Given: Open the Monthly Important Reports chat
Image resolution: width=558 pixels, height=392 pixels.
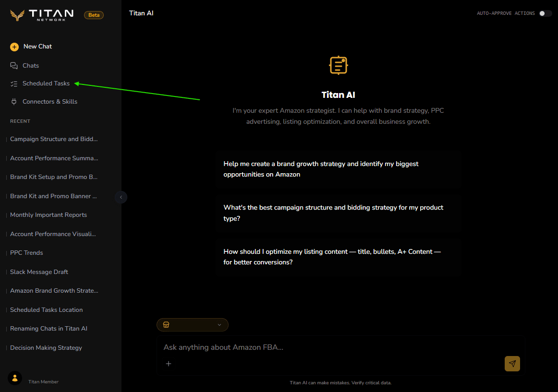Looking at the screenshot, I should tap(49, 215).
